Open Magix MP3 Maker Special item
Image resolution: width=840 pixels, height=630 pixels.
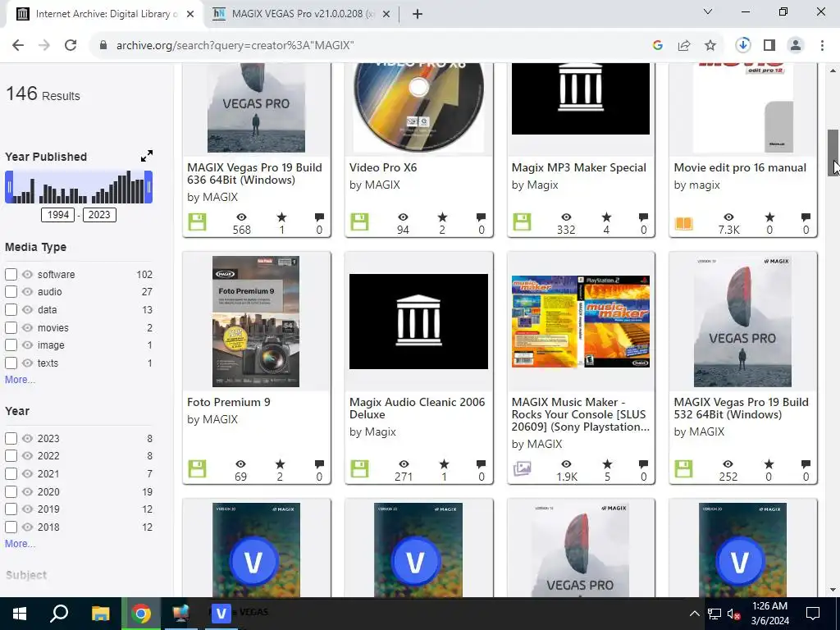(x=578, y=167)
